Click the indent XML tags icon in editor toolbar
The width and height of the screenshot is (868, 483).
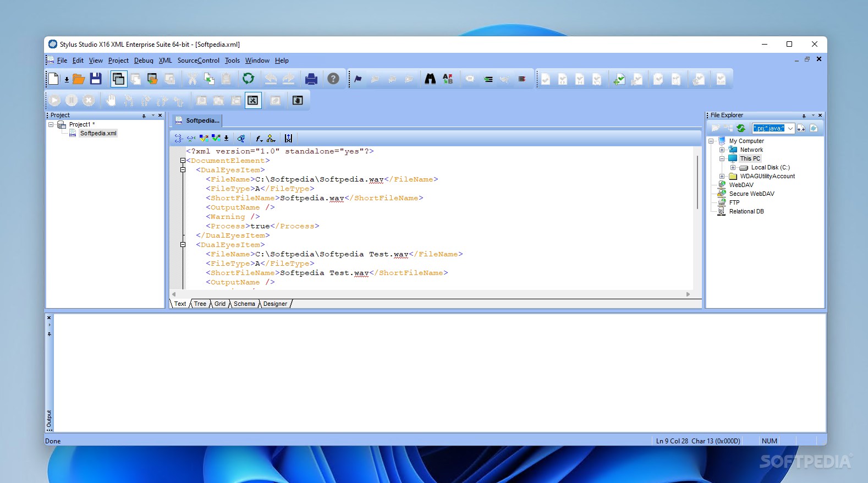pyautogui.click(x=178, y=138)
